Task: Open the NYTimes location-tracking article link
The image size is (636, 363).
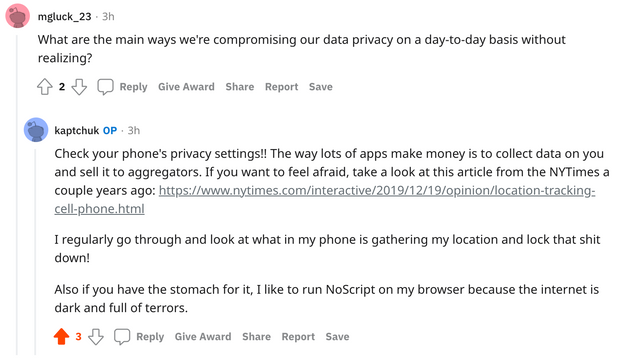Action: [x=324, y=199]
